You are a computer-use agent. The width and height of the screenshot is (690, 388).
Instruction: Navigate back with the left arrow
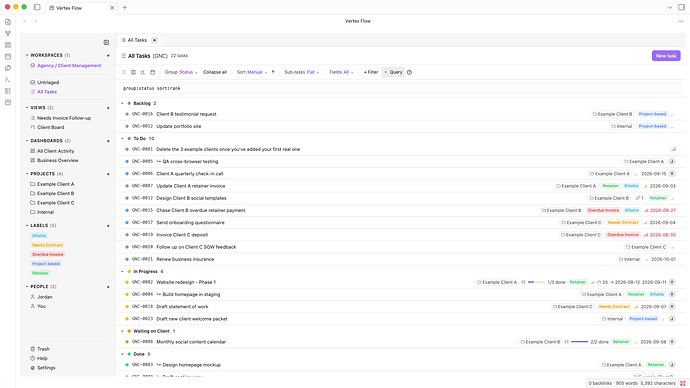[25, 21]
